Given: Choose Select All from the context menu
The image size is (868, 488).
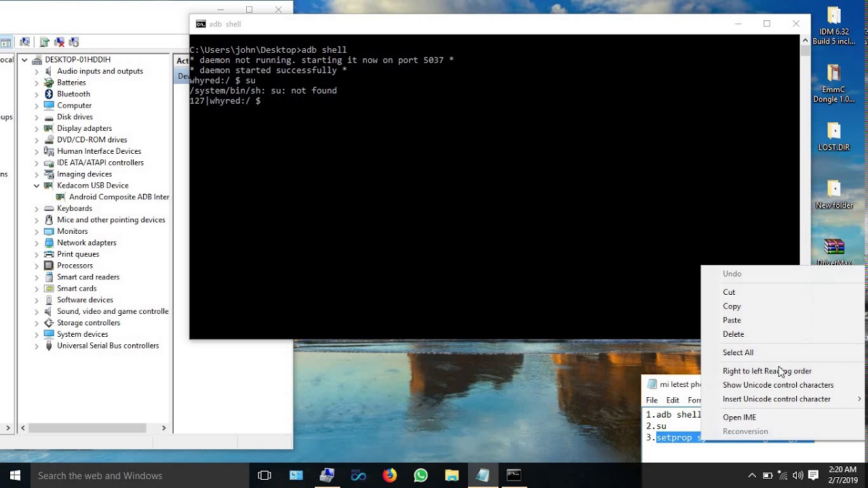Looking at the screenshot, I should tap(783, 352).
